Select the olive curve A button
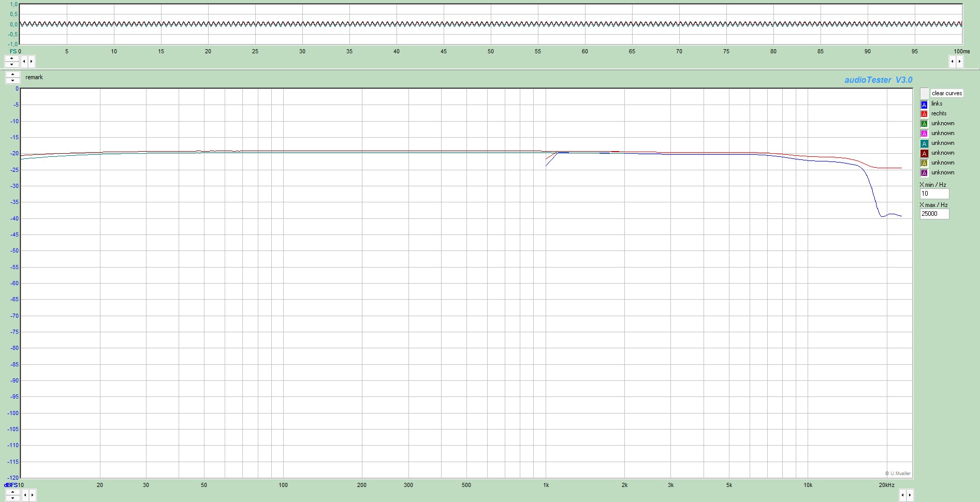The width and height of the screenshot is (980, 502). tap(924, 163)
